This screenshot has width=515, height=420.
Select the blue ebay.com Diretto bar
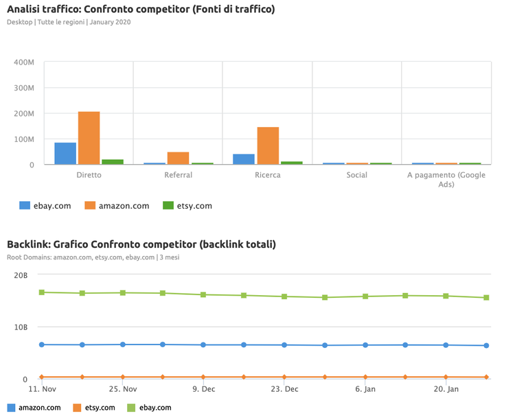(65, 153)
